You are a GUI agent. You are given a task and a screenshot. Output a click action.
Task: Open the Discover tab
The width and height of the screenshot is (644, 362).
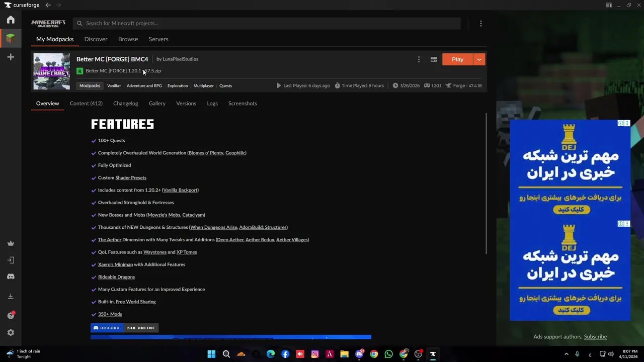click(96, 39)
